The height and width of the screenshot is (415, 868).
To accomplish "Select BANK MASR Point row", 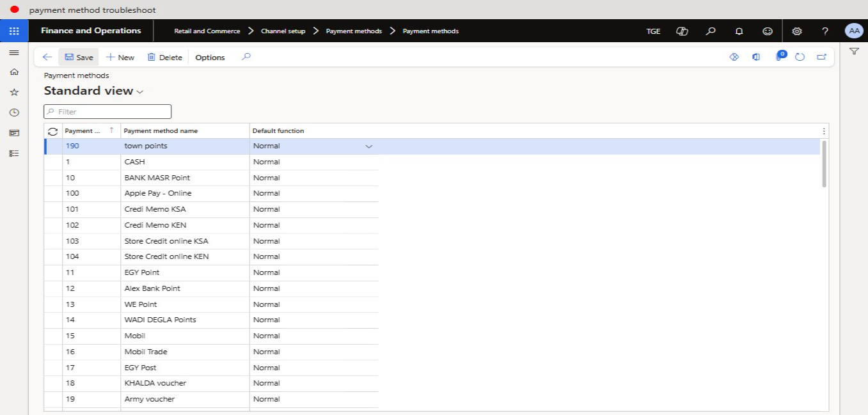I will 211,178.
